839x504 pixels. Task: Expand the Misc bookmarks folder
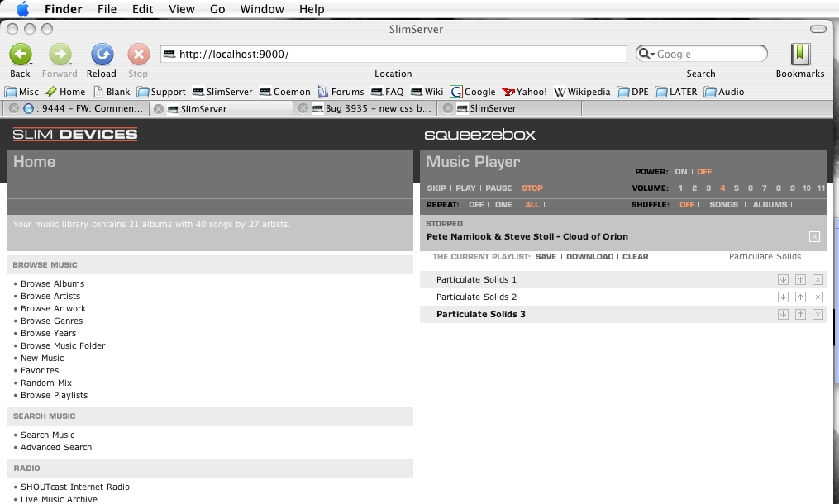(22, 92)
